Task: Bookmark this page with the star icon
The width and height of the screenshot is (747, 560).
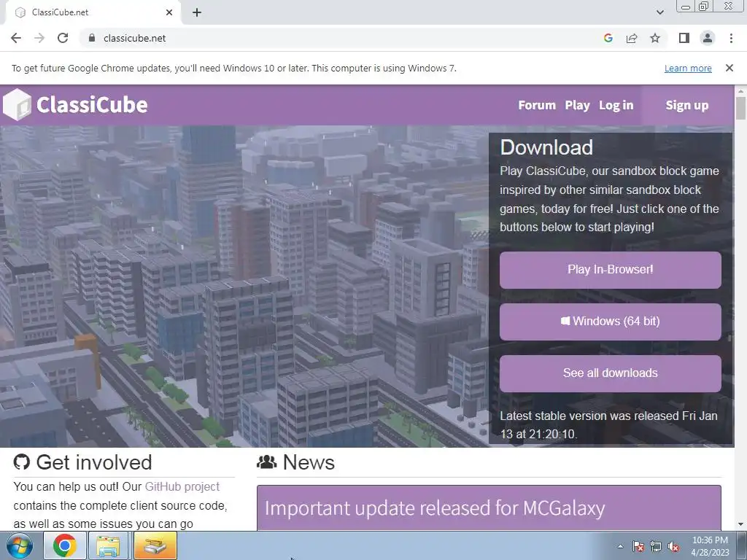Action: click(655, 38)
